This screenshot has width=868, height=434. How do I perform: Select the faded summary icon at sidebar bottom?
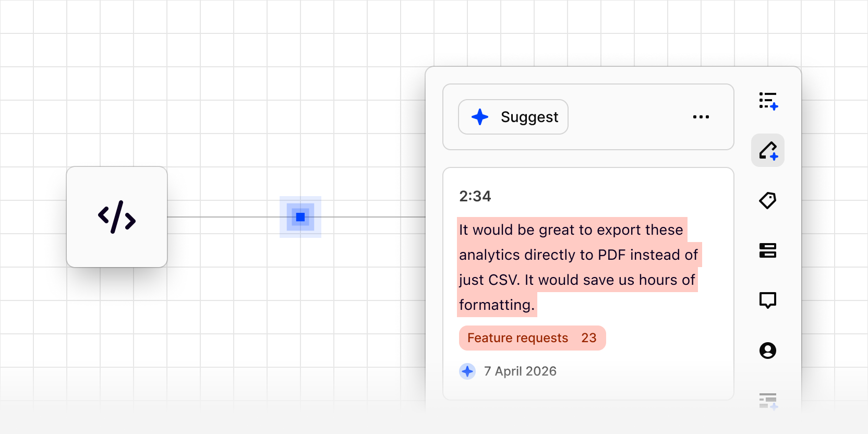click(767, 401)
